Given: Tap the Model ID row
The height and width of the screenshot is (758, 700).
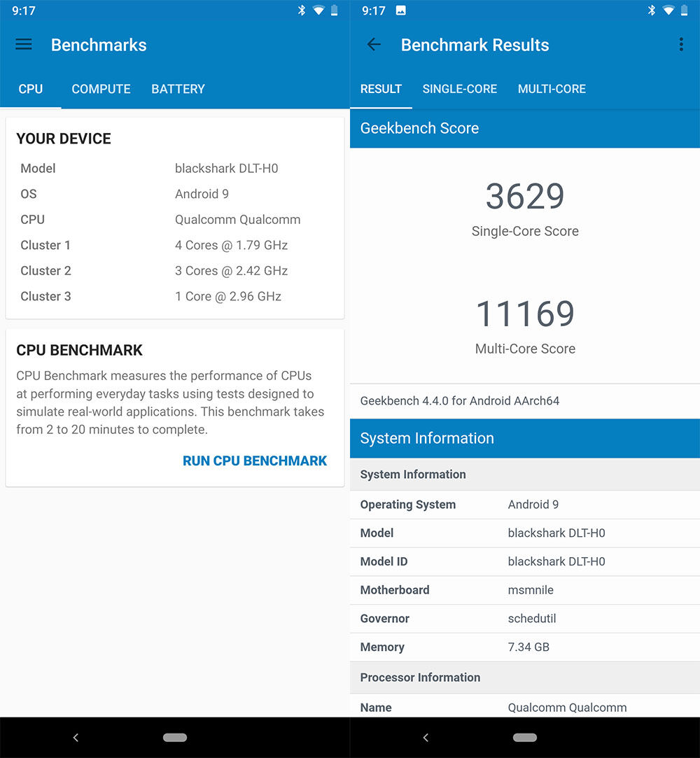Looking at the screenshot, I should pyautogui.click(x=525, y=562).
